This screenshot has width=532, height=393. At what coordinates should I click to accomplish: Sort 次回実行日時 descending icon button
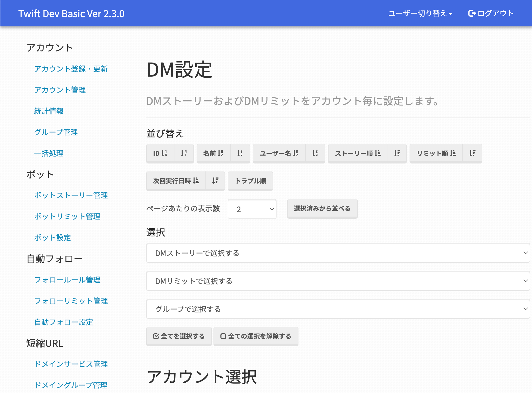215,181
